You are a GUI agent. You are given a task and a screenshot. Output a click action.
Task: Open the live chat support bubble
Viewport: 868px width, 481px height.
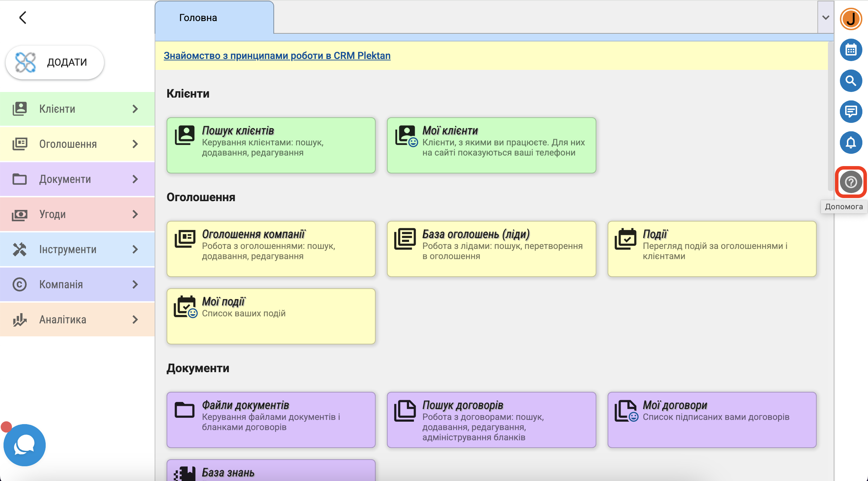(x=24, y=445)
